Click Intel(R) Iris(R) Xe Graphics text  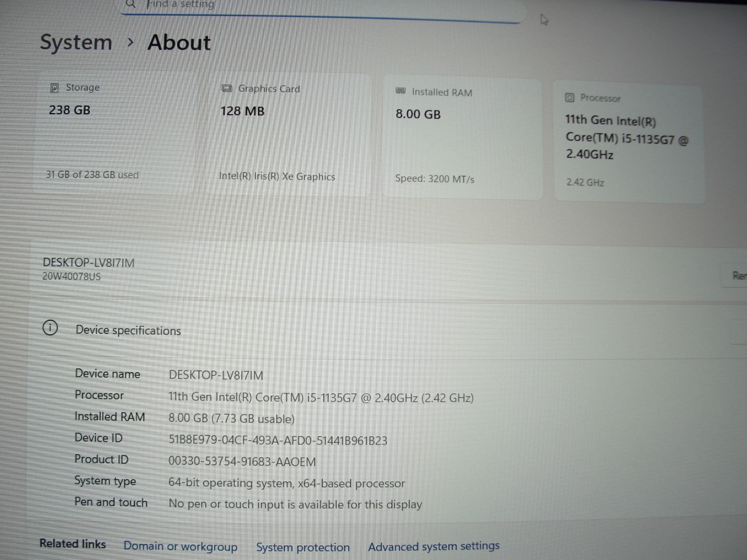tap(277, 176)
